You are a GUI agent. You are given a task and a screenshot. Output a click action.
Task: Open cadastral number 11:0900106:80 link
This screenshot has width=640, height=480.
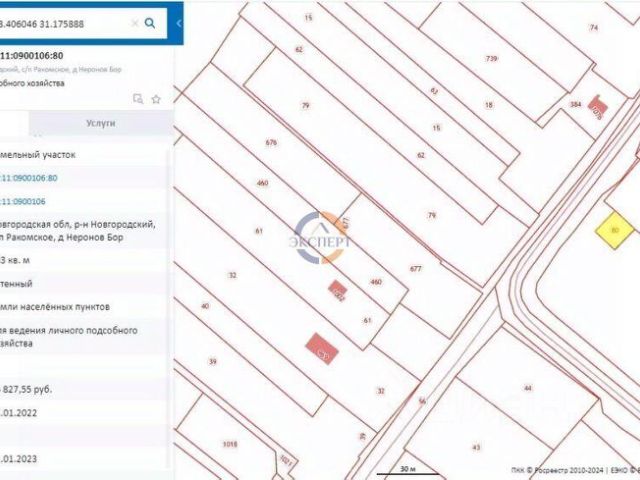pos(29,178)
